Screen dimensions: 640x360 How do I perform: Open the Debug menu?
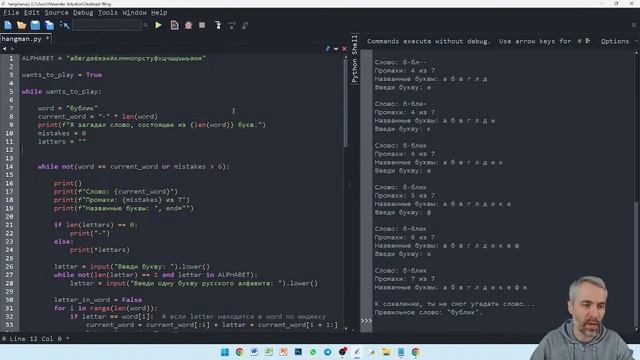(x=83, y=13)
